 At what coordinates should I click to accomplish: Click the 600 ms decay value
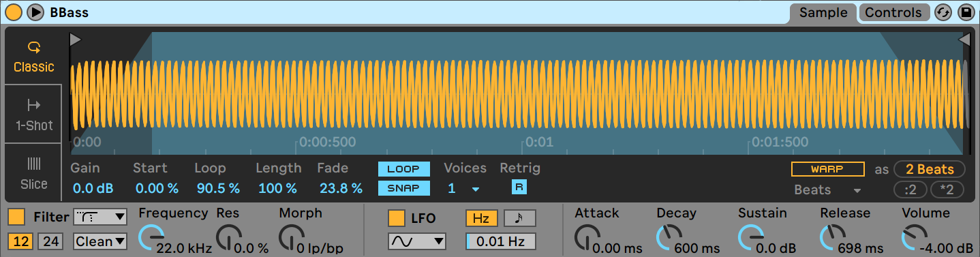(697, 247)
